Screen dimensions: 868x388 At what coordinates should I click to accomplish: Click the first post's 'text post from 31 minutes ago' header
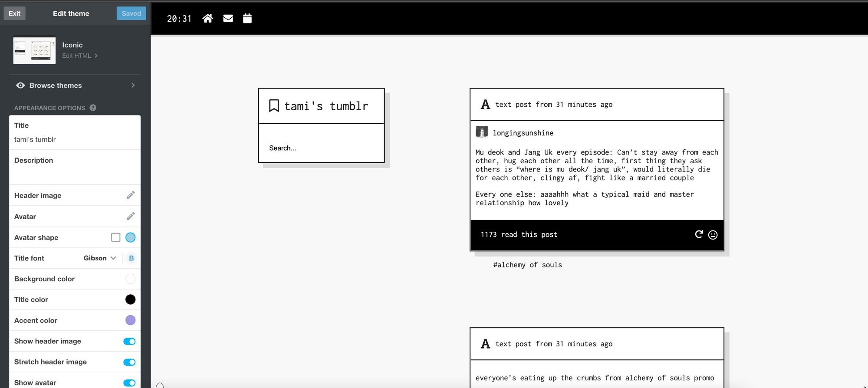(x=554, y=105)
